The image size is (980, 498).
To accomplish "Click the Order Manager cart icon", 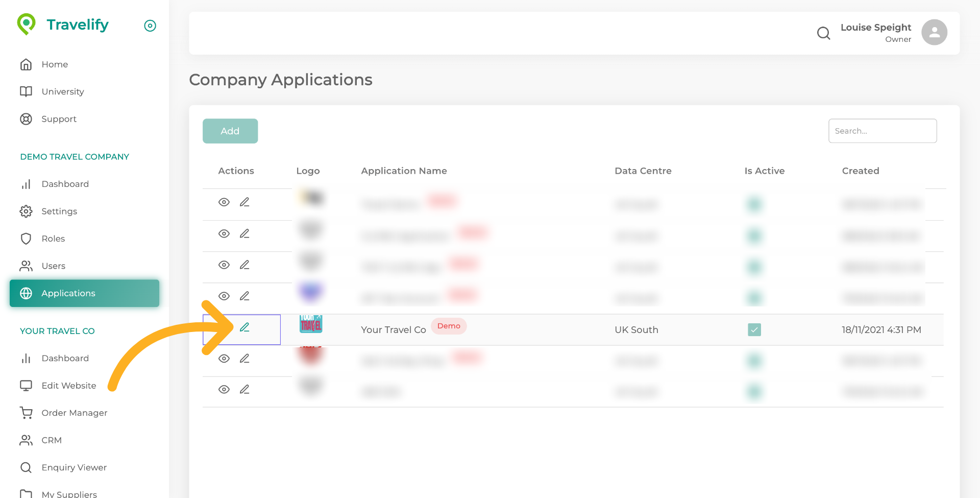I will pyautogui.click(x=26, y=413).
